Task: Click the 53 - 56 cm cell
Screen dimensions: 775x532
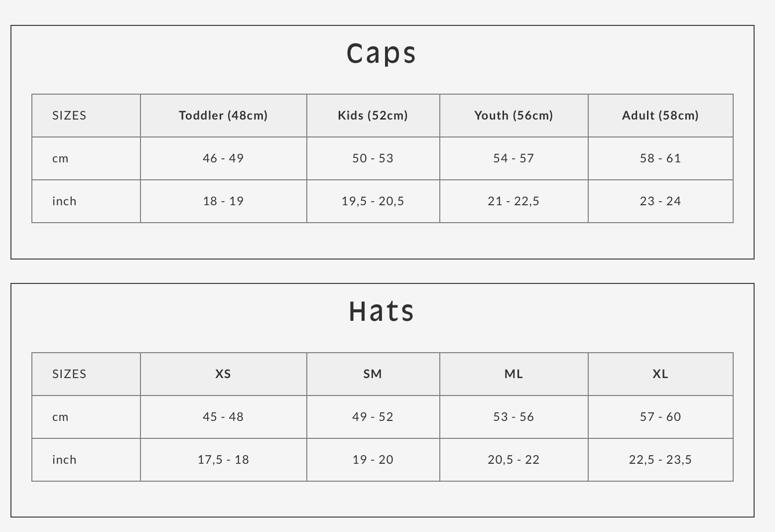Action: pyautogui.click(x=514, y=417)
